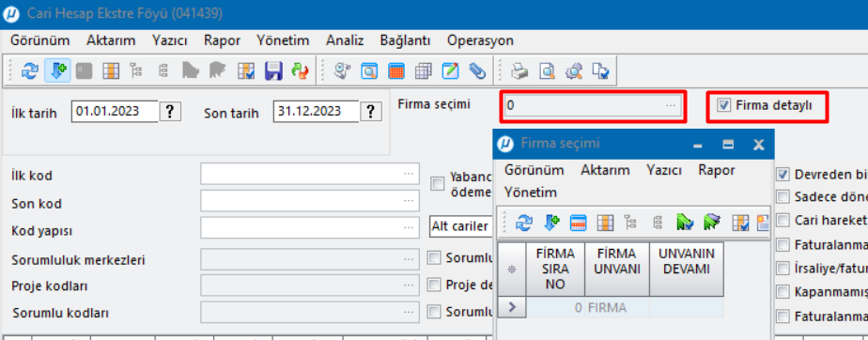Tick the checkbox beside Sorumluluk merkezleri field
This screenshot has width=868, height=340.
coord(435,257)
